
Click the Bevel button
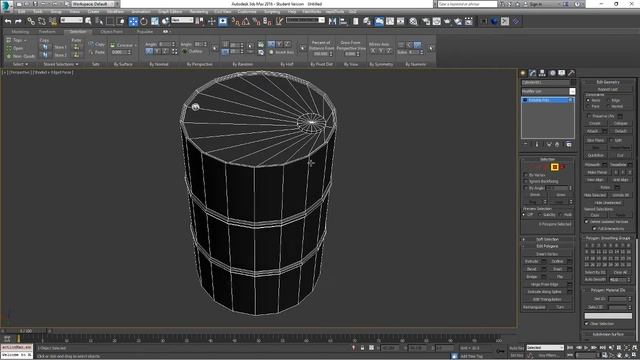point(531,269)
